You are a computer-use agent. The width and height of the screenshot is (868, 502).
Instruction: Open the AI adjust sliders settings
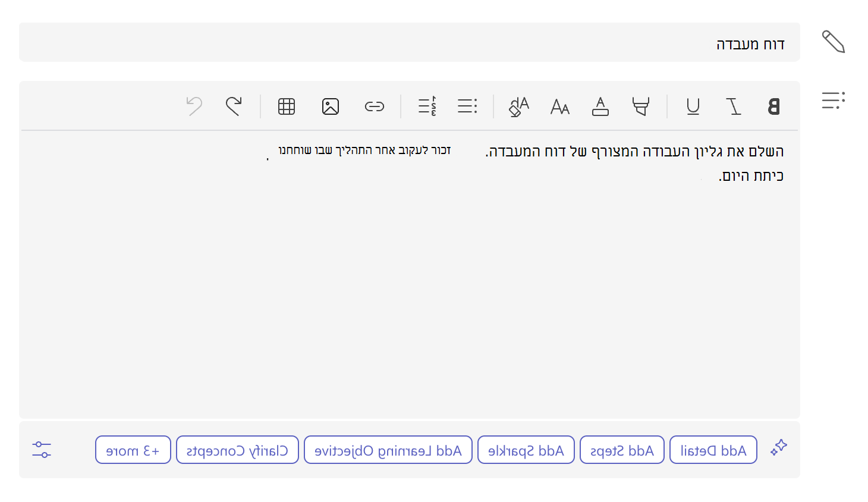tap(42, 450)
